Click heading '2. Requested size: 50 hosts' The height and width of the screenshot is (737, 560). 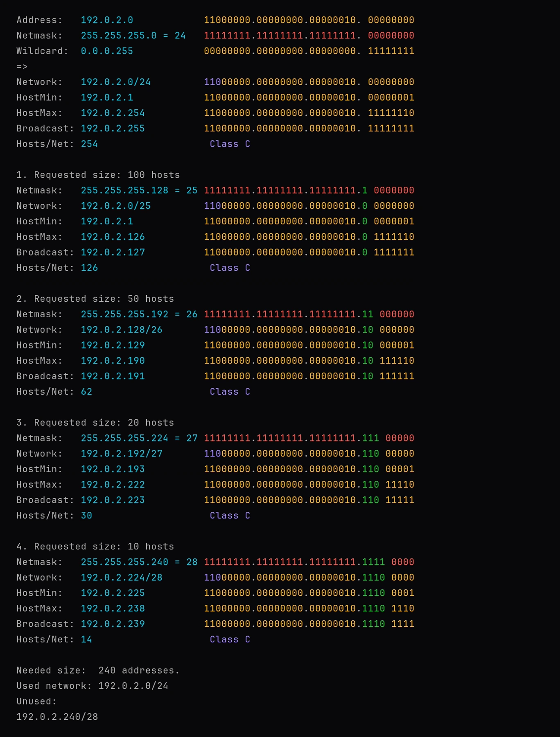(95, 299)
